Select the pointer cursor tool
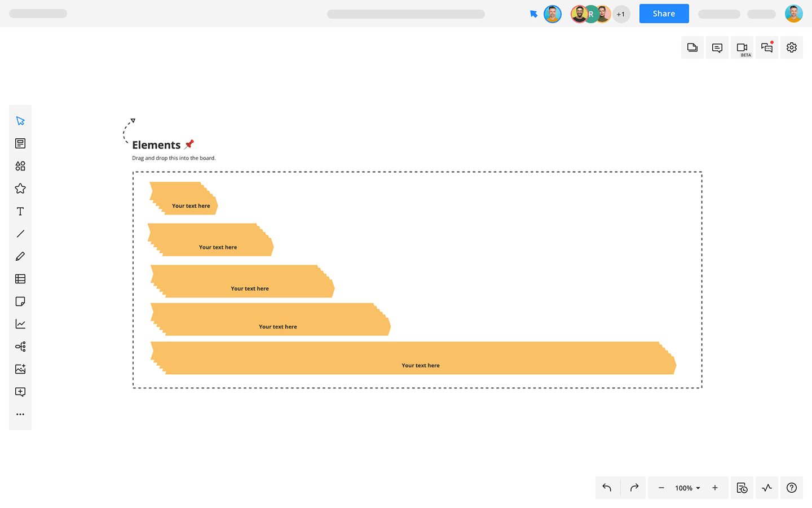The width and height of the screenshot is (812, 508). pos(20,121)
